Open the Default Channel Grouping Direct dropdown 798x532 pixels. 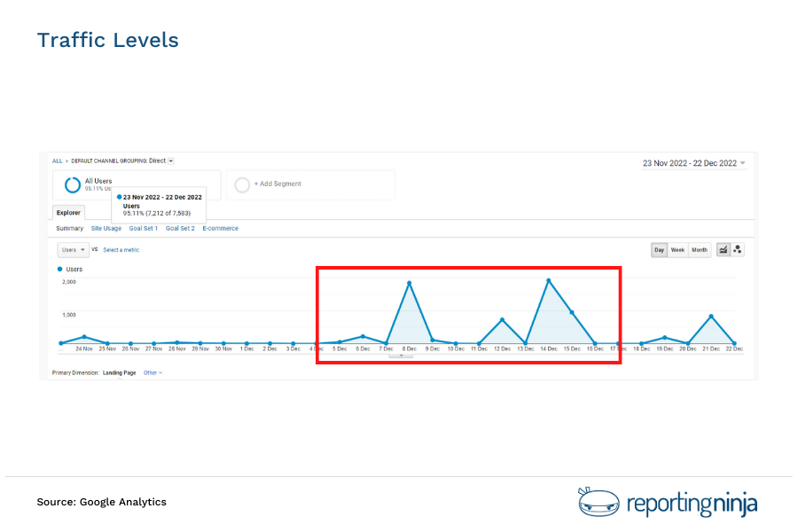pyautogui.click(x=171, y=160)
